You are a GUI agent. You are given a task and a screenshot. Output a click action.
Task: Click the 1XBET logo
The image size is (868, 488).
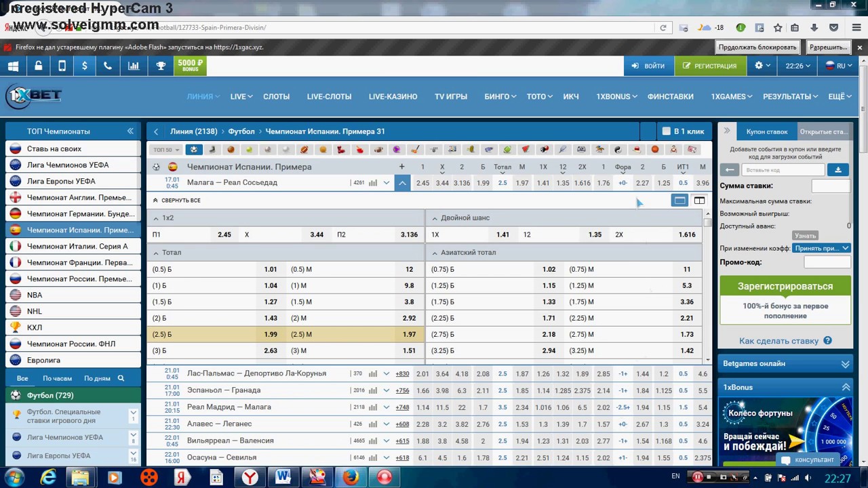click(34, 96)
